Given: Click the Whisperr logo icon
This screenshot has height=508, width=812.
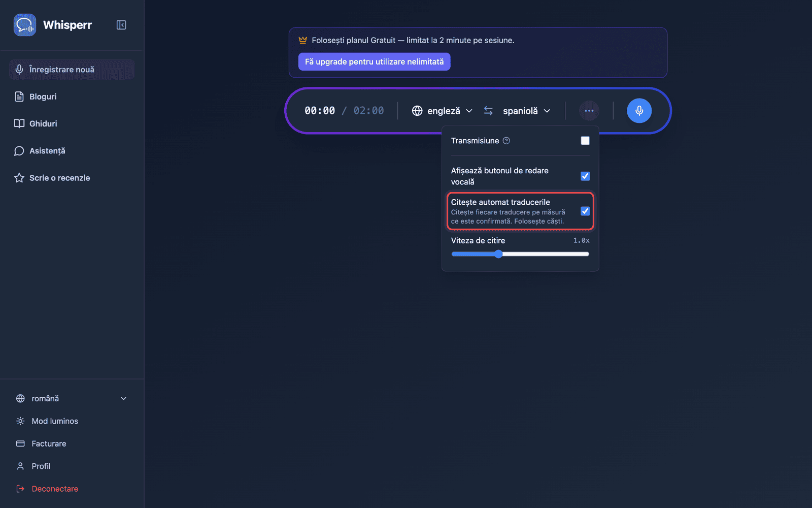Looking at the screenshot, I should pyautogui.click(x=25, y=25).
